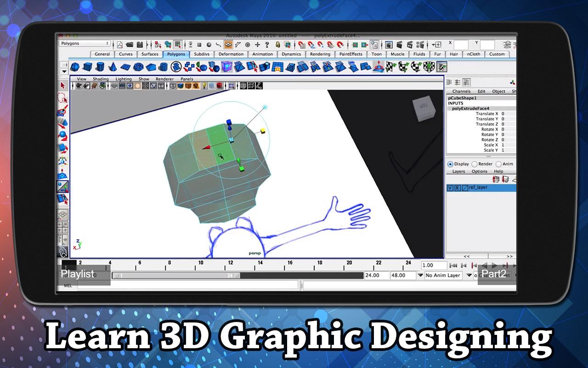This screenshot has height=368, width=588.
Task: Switch to the Curves shelf tab
Action: 126,54
